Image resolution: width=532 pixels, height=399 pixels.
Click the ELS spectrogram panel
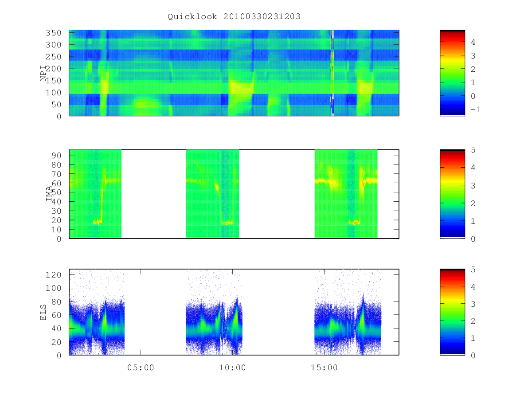[x=234, y=312]
